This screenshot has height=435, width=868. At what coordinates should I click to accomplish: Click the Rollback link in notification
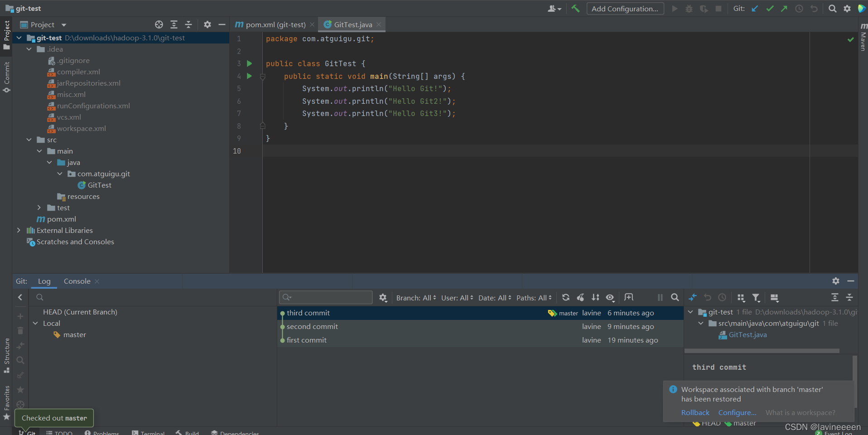[x=695, y=412]
